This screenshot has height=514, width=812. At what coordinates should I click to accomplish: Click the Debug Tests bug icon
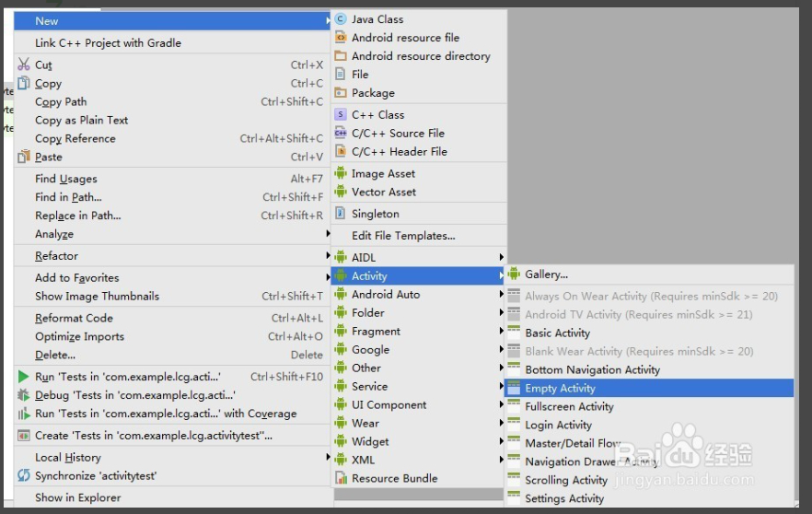(24, 395)
